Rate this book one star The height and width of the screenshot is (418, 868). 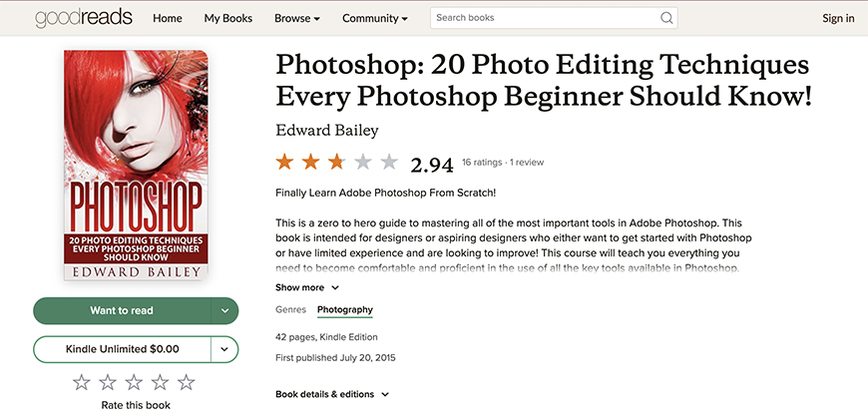pyautogui.click(x=82, y=382)
